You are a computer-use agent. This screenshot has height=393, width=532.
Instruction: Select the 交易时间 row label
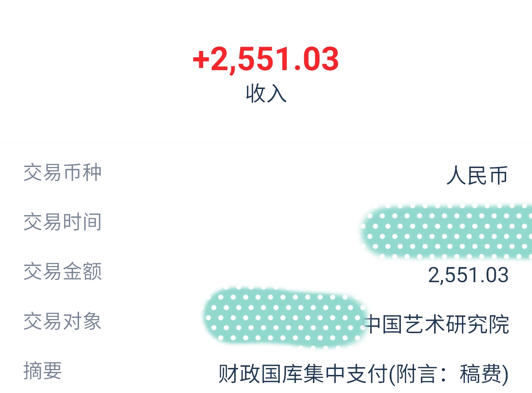coord(62,222)
